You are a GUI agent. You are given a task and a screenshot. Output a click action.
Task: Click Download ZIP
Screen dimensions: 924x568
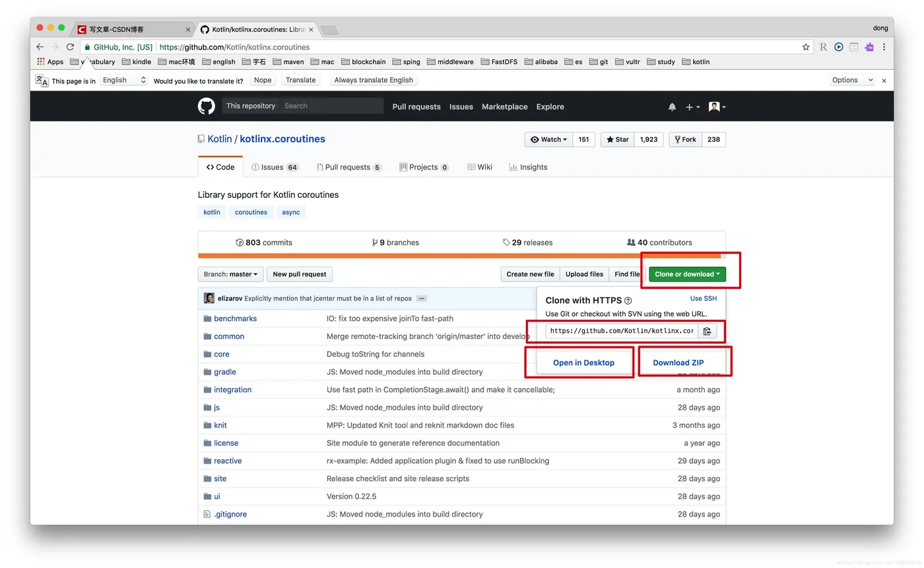(x=678, y=363)
